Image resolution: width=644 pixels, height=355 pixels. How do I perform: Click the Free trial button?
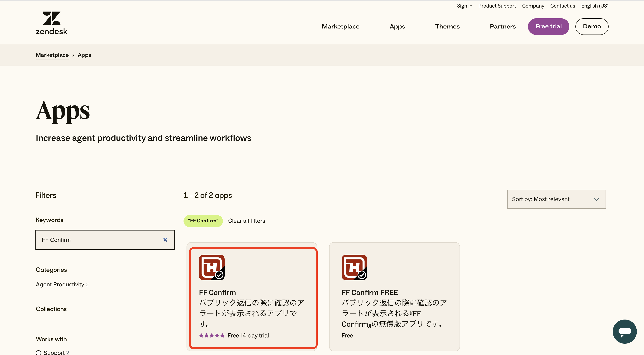point(548,27)
